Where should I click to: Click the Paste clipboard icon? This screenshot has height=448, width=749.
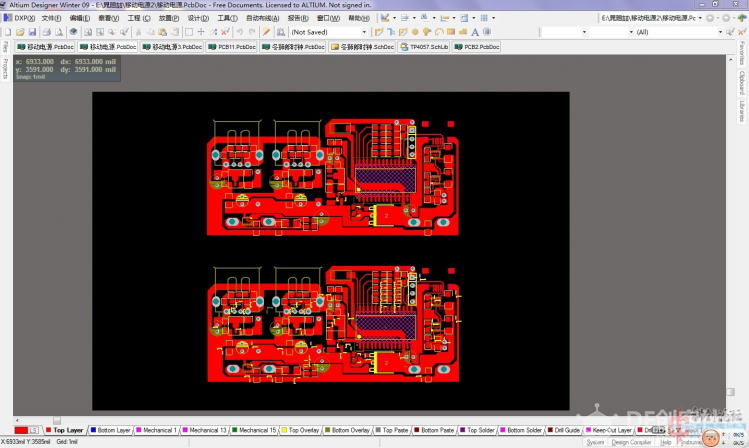pyautogui.click(x=162, y=32)
